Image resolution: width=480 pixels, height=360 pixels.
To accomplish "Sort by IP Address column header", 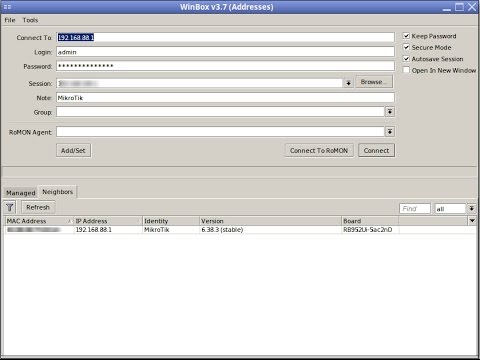I will coord(108,221).
